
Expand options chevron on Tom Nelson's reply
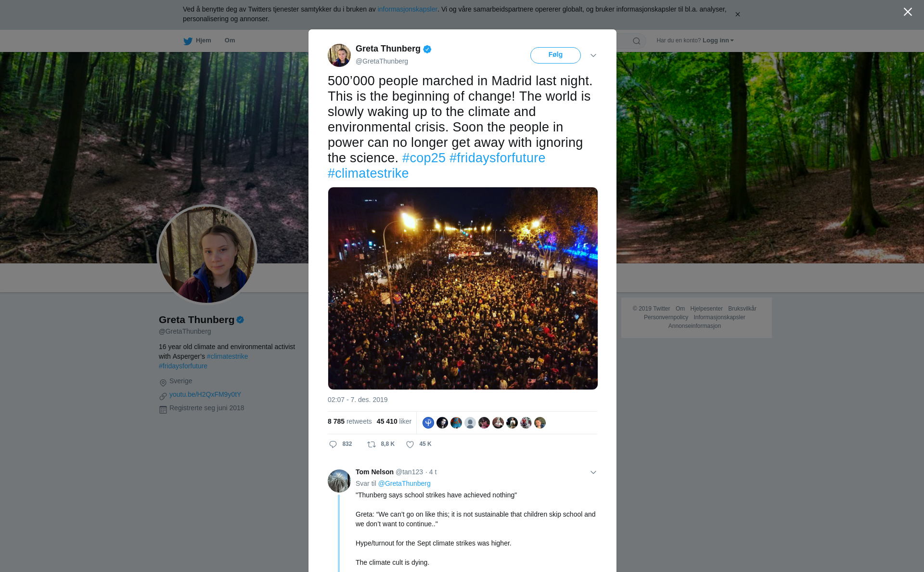point(593,472)
